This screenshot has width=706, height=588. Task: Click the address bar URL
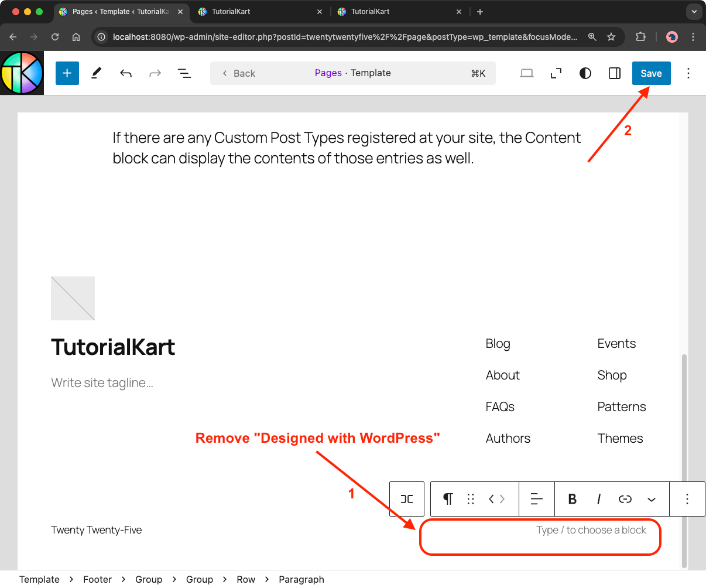coord(345,37)
